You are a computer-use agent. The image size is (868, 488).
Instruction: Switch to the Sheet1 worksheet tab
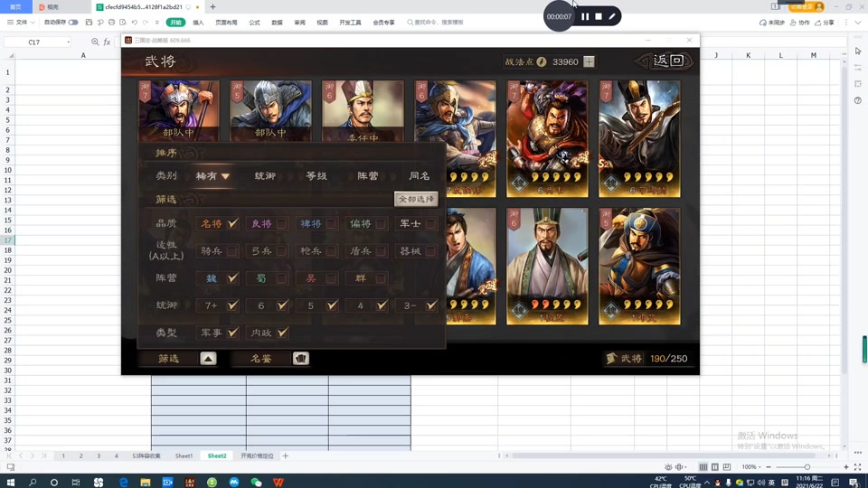point(184,455)
